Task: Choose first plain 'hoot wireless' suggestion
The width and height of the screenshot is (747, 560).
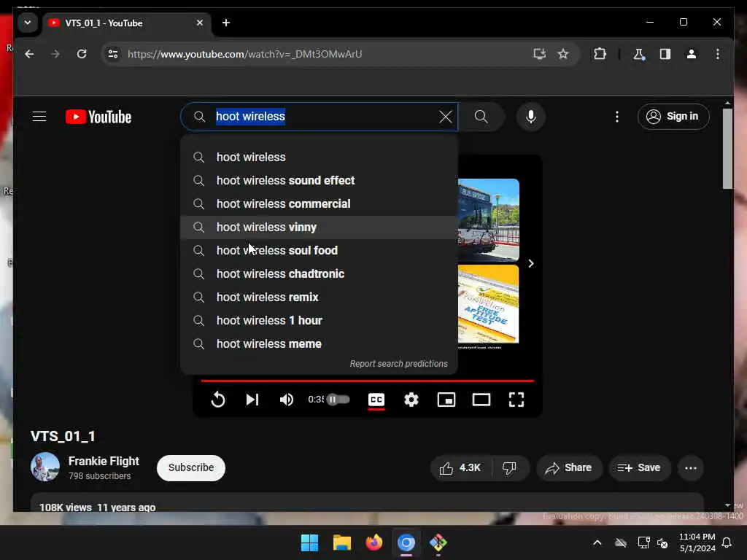Action: click(x=319, y=157)
